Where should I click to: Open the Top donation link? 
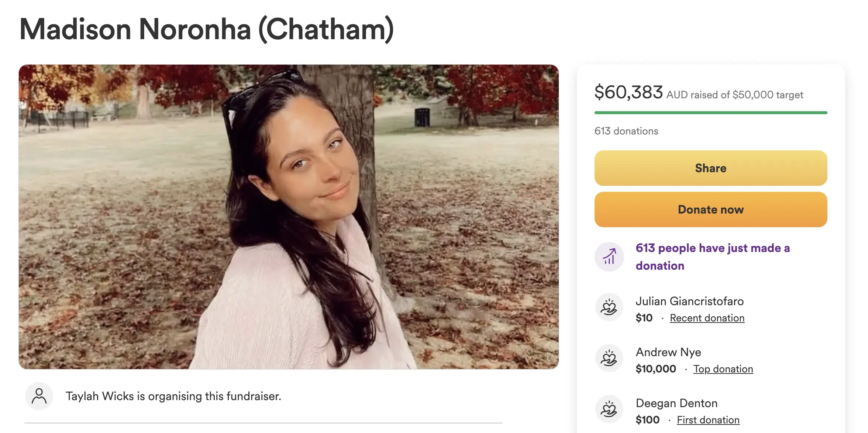[x=723, y=369]
